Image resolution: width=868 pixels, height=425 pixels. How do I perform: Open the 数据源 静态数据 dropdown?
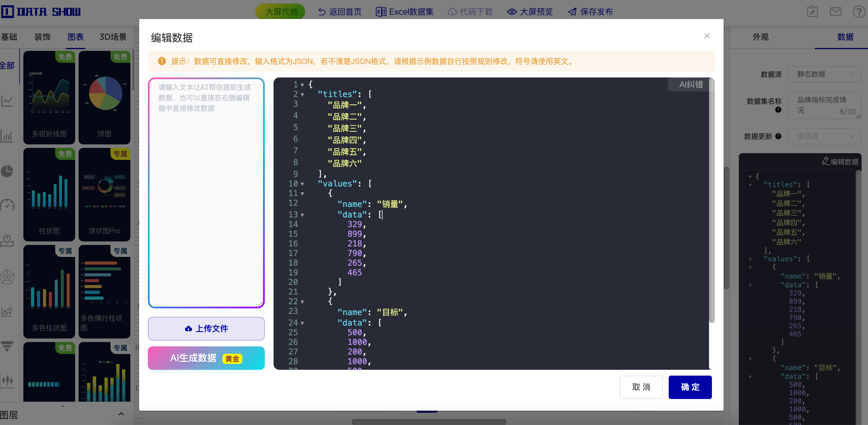(824, 74)
